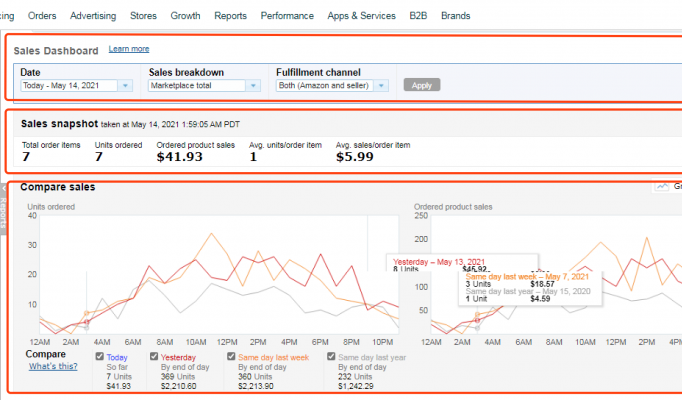
Task: Open the Orders menu
Action: pyautogui.click(x=42, y=16)
